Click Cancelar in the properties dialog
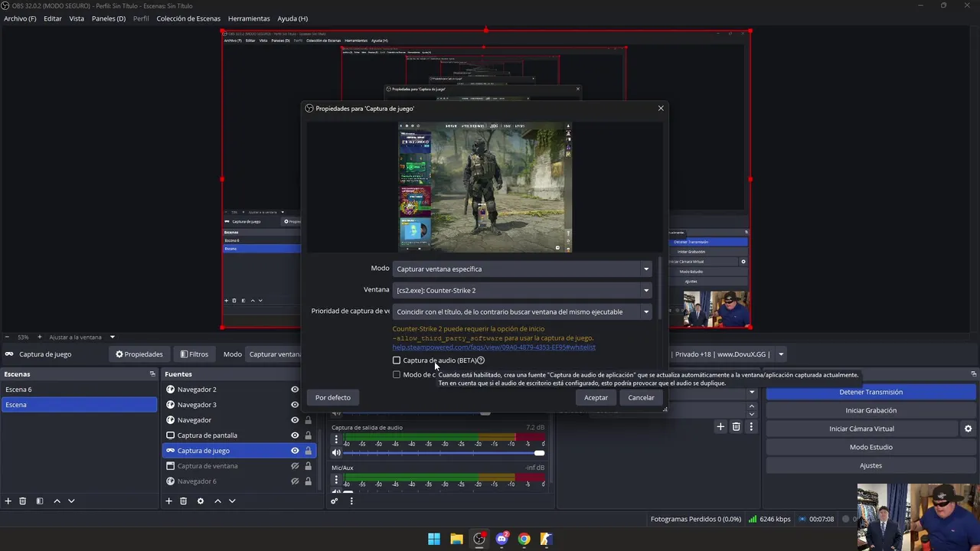 point(641,397)
